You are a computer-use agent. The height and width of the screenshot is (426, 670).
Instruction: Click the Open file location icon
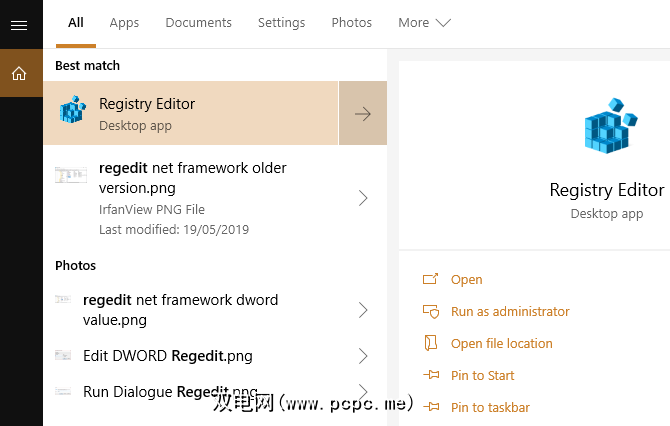click(x=431, y=344)
